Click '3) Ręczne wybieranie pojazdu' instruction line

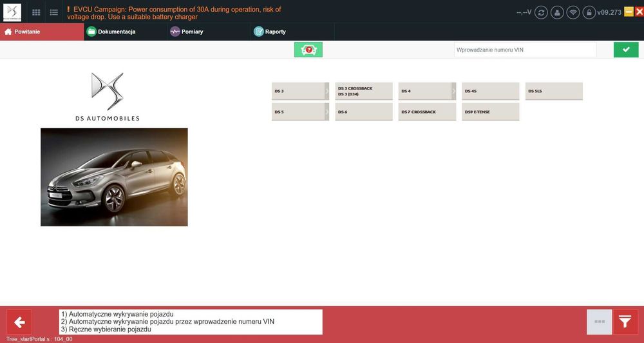pos(106,329)
